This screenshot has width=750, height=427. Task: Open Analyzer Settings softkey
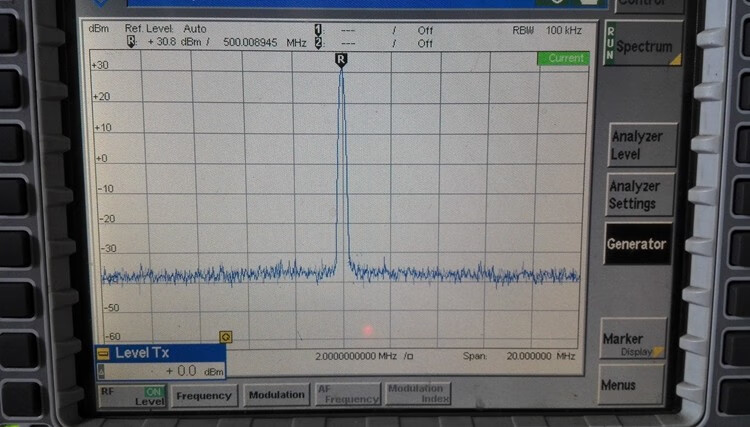tap(640, 195)
